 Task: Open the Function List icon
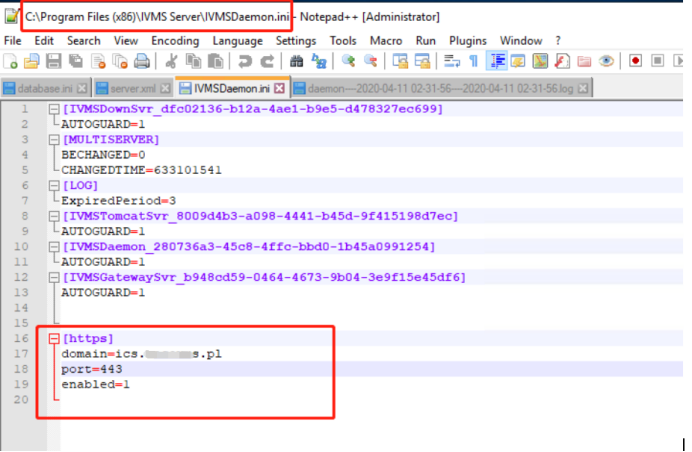562,61
